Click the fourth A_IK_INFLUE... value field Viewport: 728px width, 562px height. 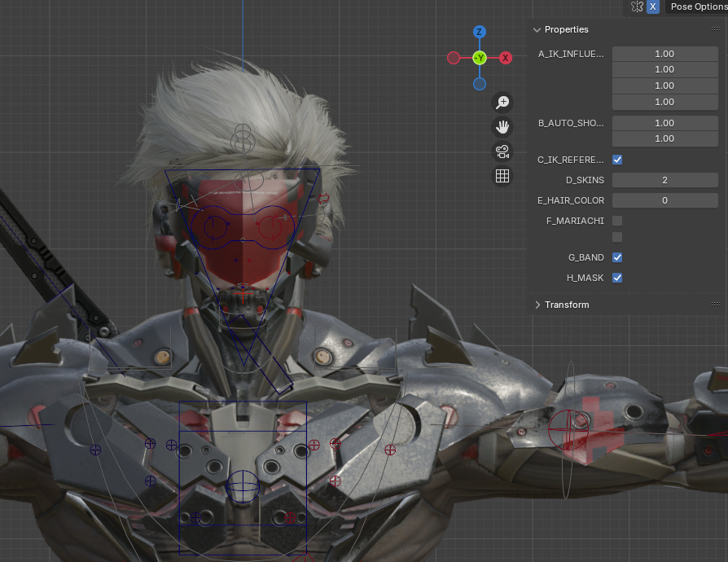click(664, 102)
